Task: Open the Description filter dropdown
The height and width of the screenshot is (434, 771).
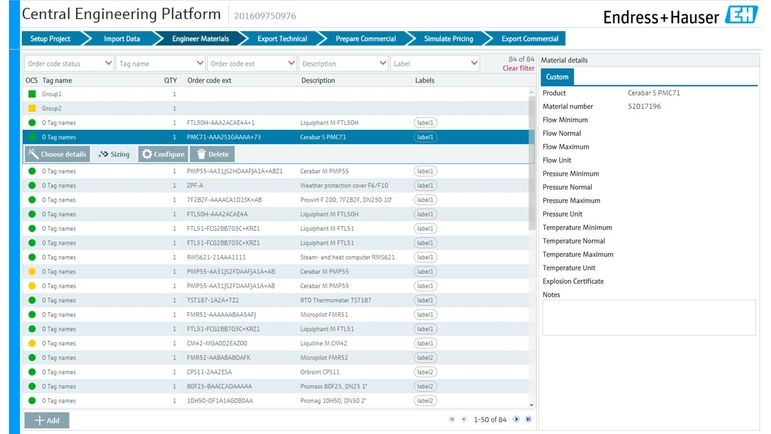Action: [343, 63]
